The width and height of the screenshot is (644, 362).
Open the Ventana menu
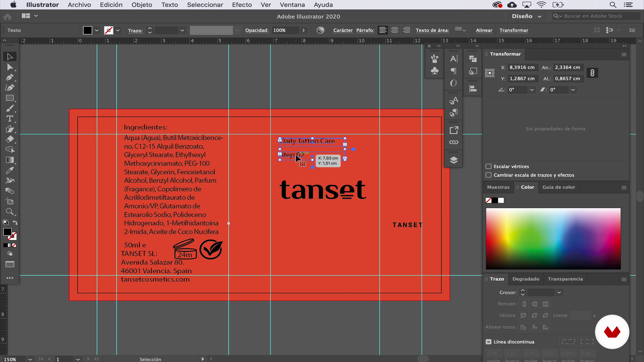(x=292, y=5)
